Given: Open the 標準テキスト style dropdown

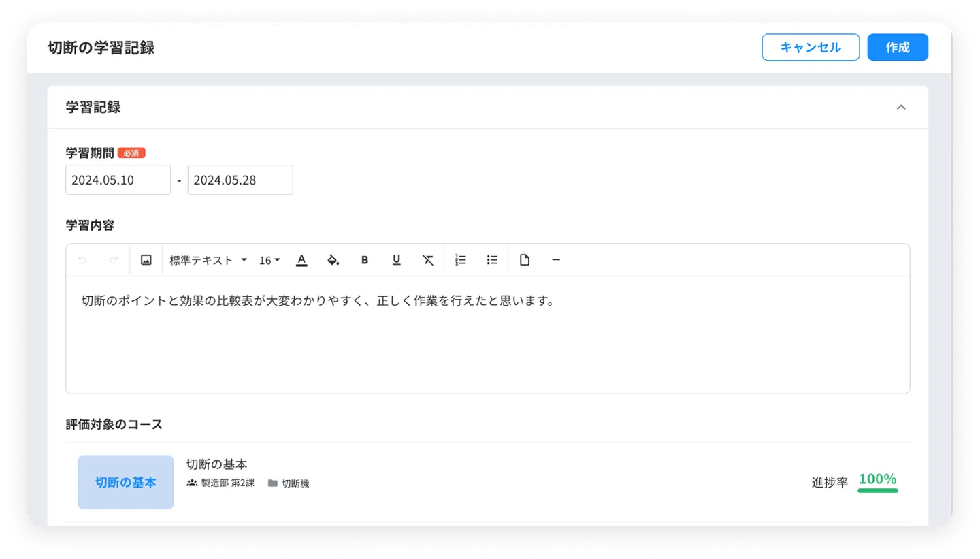Looking at the screenshot, I should (x=208, y=260).
